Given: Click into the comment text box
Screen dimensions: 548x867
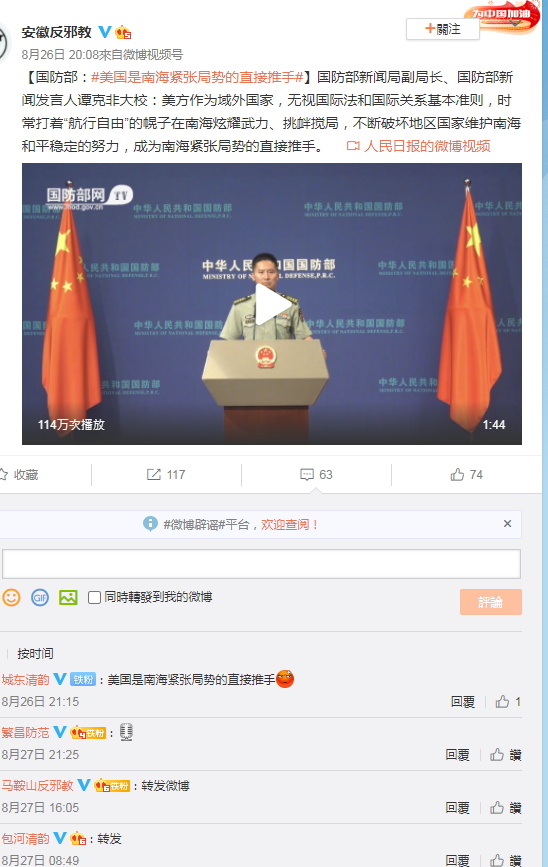Looking at the screenshot, I should (262, 564).
